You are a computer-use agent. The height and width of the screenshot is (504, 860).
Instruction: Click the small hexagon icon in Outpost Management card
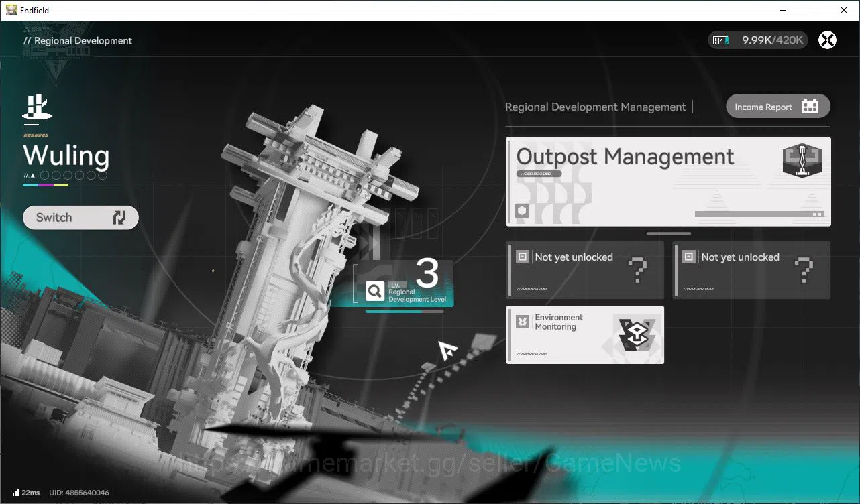522,212
